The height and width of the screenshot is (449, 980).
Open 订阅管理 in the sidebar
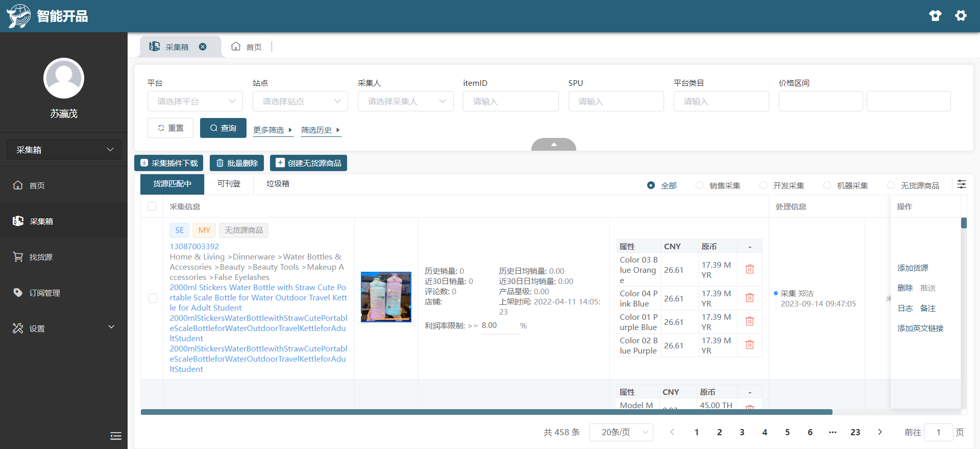(64, 293)
